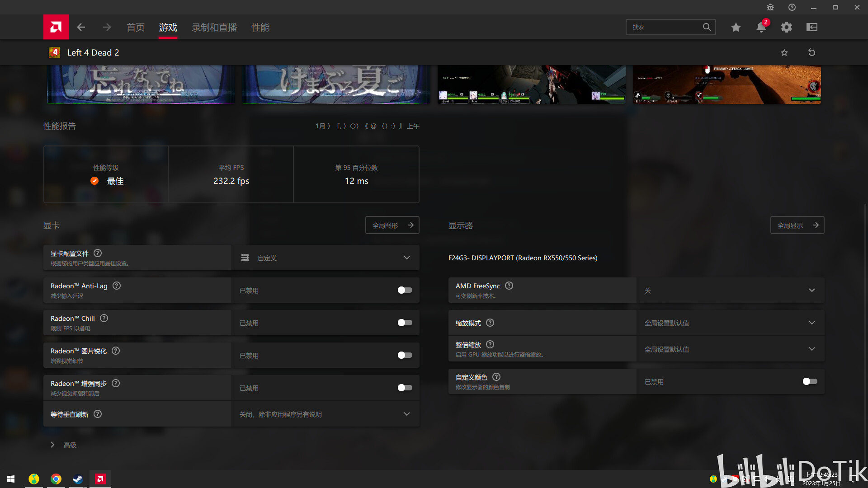Open 显卡配置文件 dropdown showing 自定义
This screenshot has height=488, width=868.
point(325,258)
